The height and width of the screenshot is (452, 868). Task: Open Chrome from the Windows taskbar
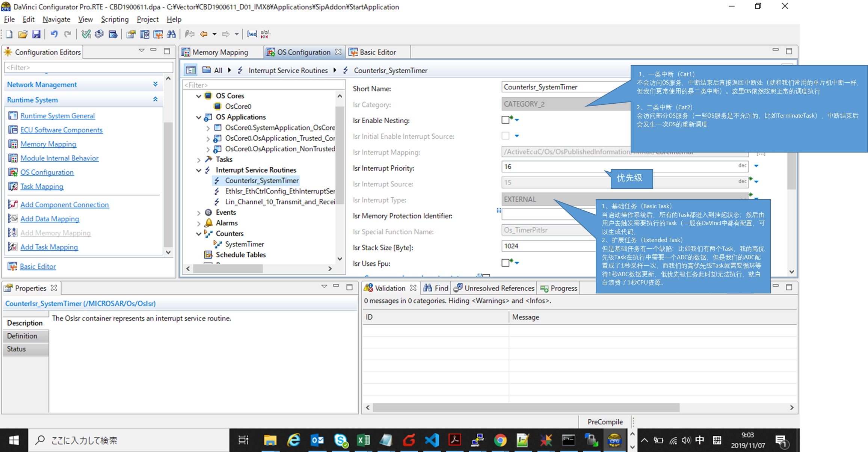coord(500,440)
